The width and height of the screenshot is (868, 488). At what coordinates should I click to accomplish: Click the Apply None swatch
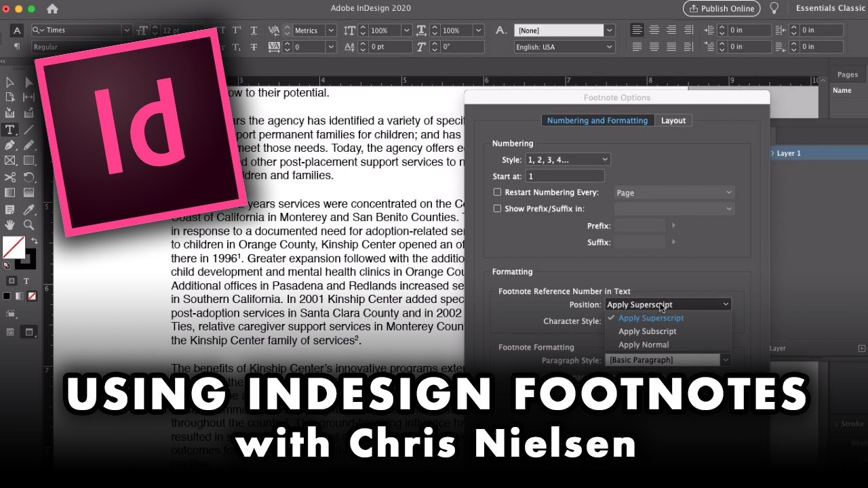point(32,296)
